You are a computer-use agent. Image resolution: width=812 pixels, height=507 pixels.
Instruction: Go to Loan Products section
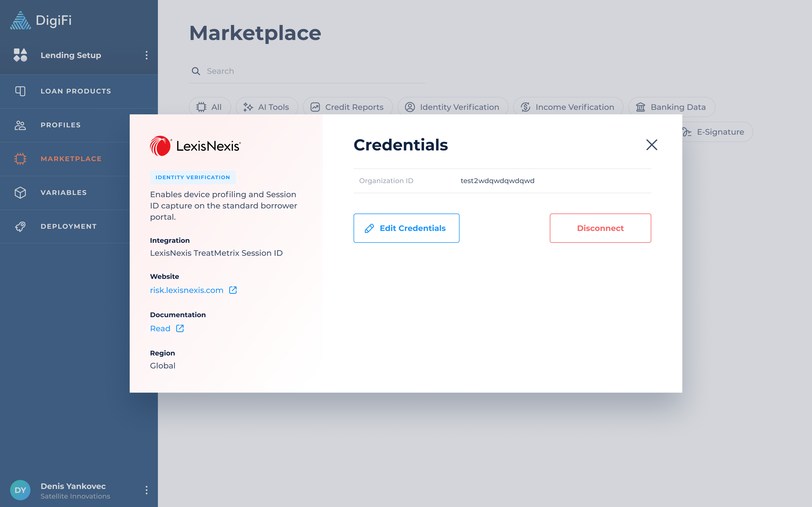pos(76,91)
